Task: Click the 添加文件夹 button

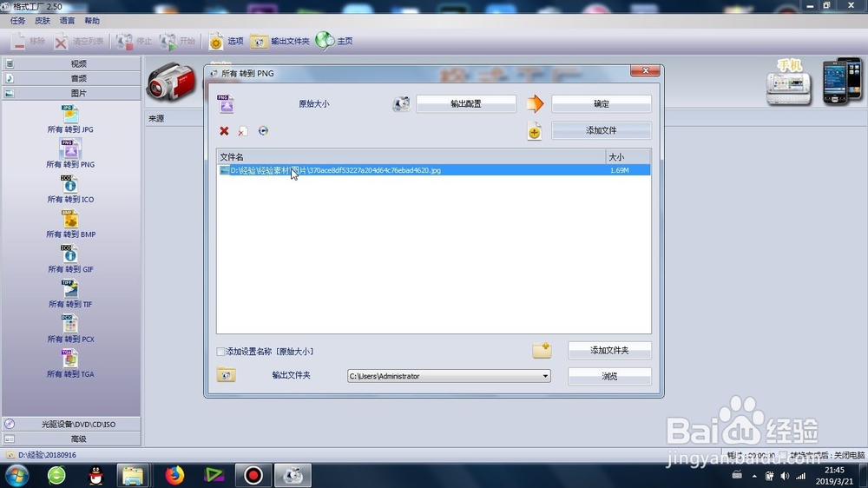Action: point(609,350)
